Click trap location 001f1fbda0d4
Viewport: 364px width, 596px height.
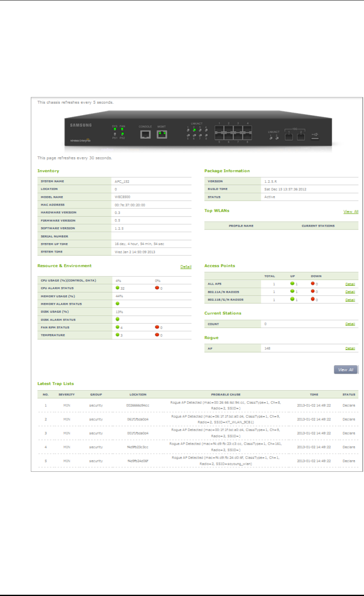[x=138, y=433]
